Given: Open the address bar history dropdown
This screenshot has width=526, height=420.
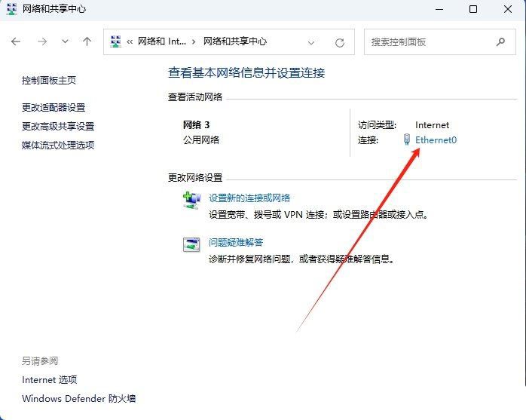Looking at the screenshot, I should pos(312,42).
